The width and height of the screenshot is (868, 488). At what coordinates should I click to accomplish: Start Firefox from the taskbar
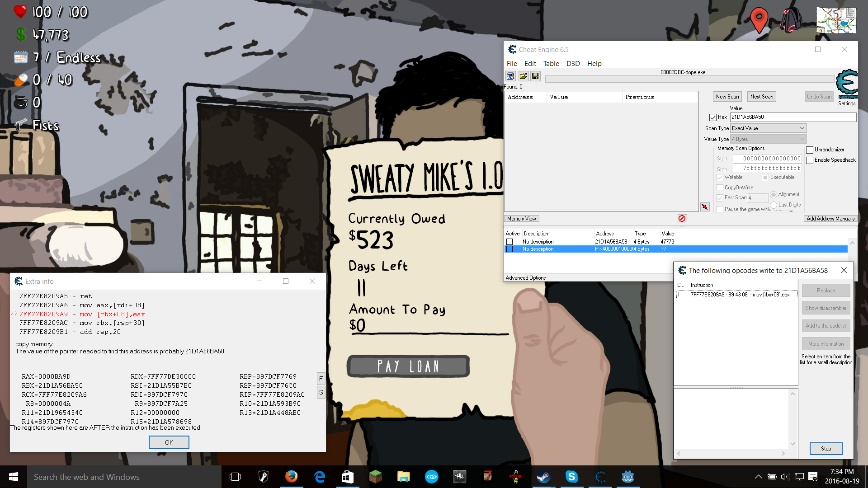point(292,477)
